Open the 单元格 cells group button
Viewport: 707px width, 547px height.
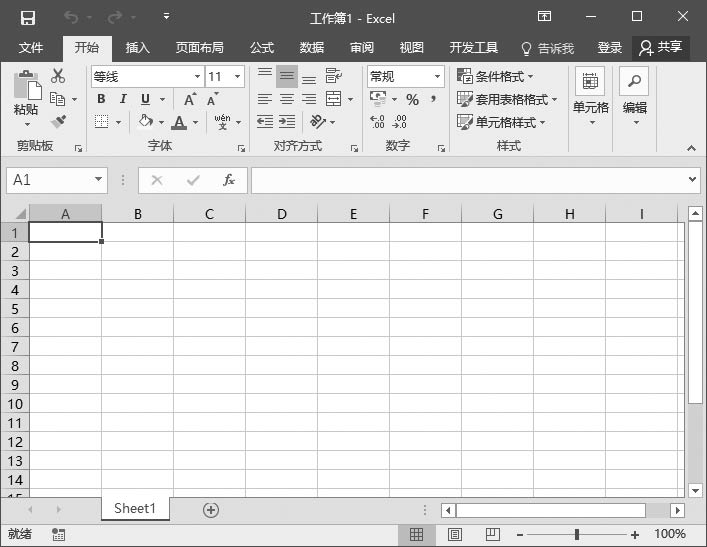(x=591, y=97)
